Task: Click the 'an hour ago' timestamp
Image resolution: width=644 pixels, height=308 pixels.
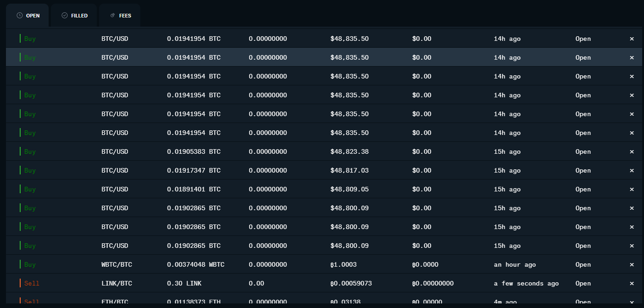Action: point(515,264)
